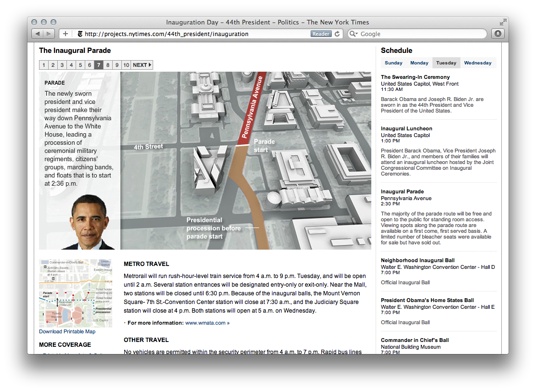Click the printable map thumbnail
The width and height of the screenshot is (536, 392).
pos(75,292)
